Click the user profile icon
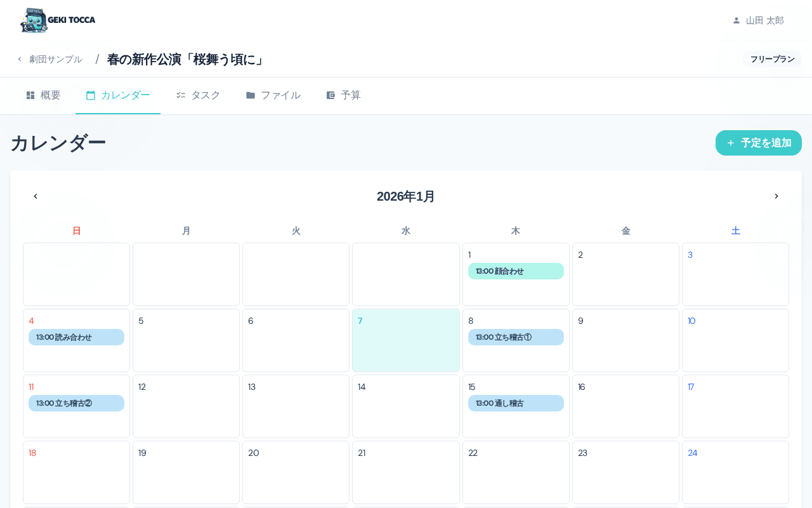Screen dimensions: 812x508 (736, 20)
